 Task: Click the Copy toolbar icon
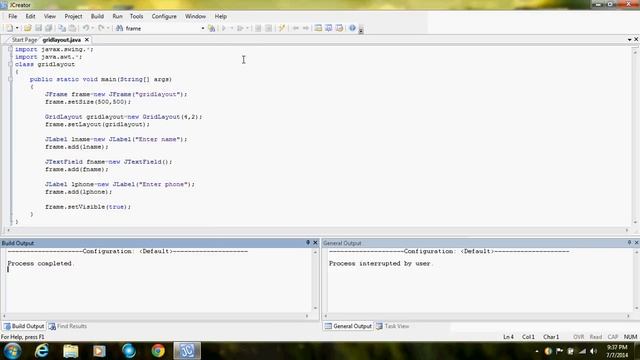[x=62, y=28]
